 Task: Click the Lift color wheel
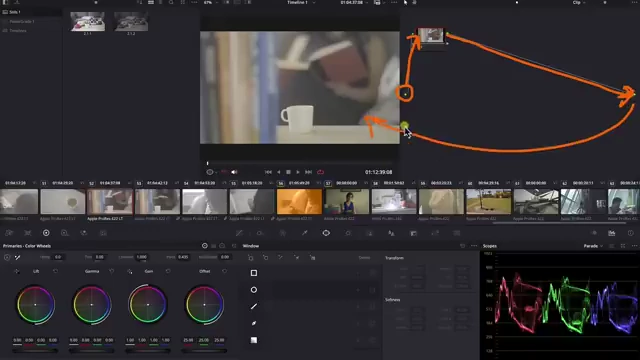[36, 305]
